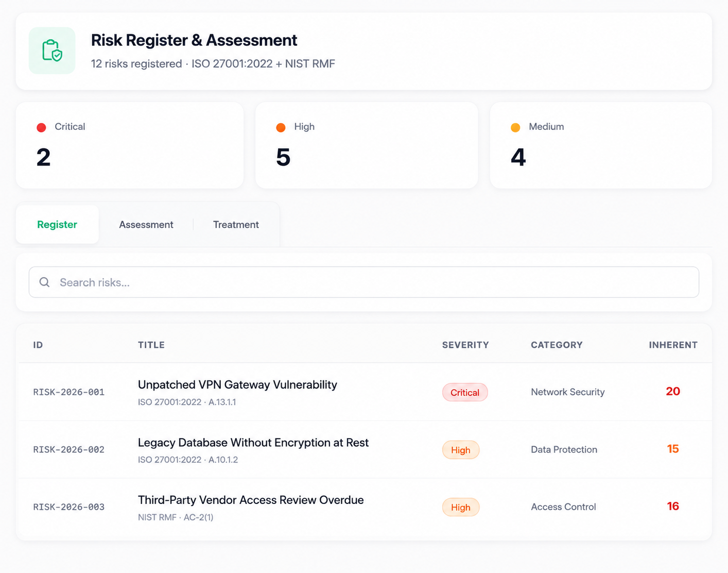This screenshot has height=573, width=728.
Task: Click the orange High status dot
Action: pos(281,127)
